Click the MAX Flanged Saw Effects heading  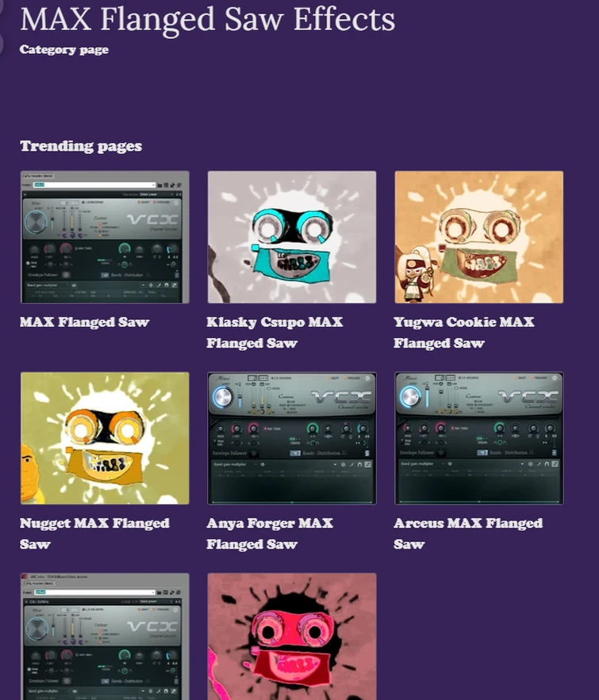coord(208,20)
